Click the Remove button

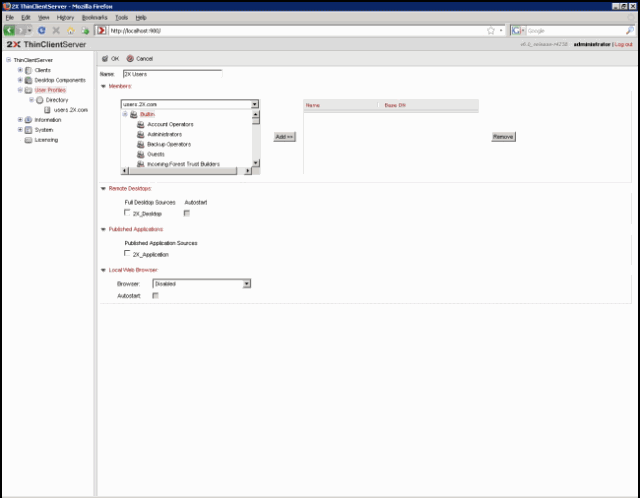click(x=503, y=137)
